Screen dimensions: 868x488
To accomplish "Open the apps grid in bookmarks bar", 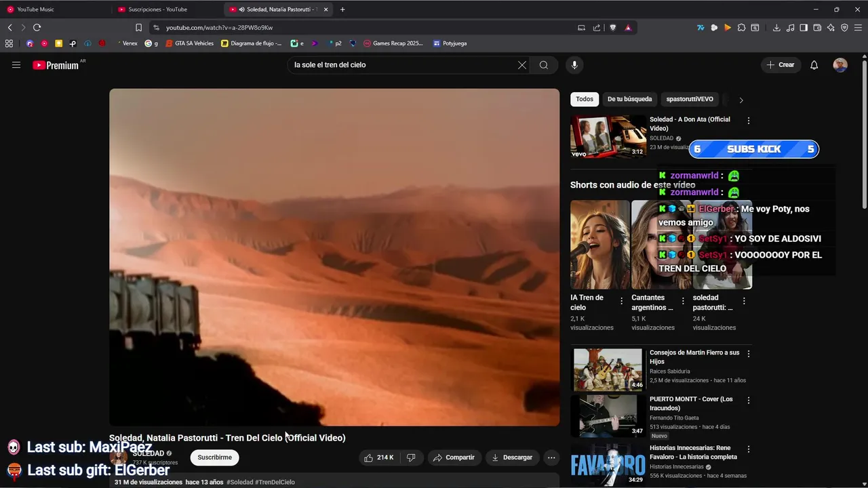I will pyautogui.click(x=9, y=43).
